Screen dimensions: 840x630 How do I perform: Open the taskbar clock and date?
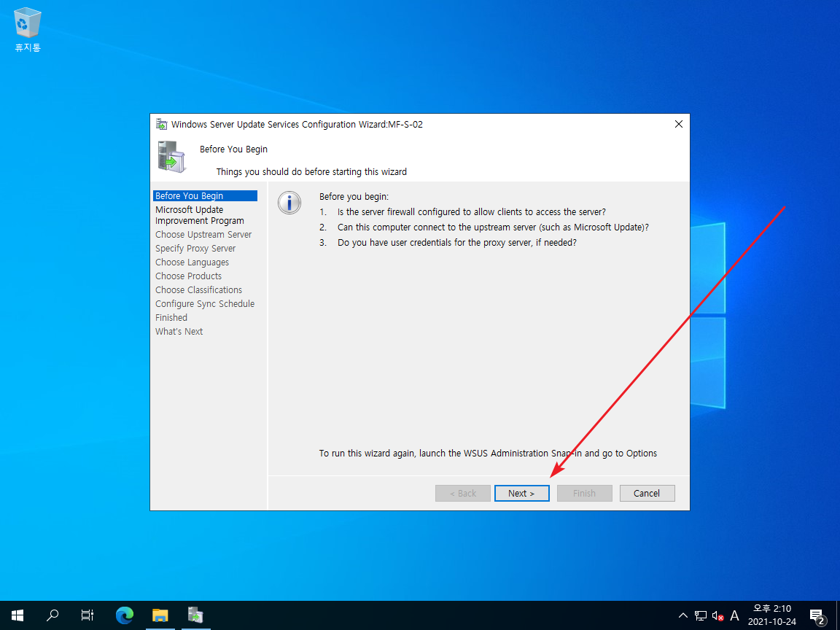coord(772,615)
